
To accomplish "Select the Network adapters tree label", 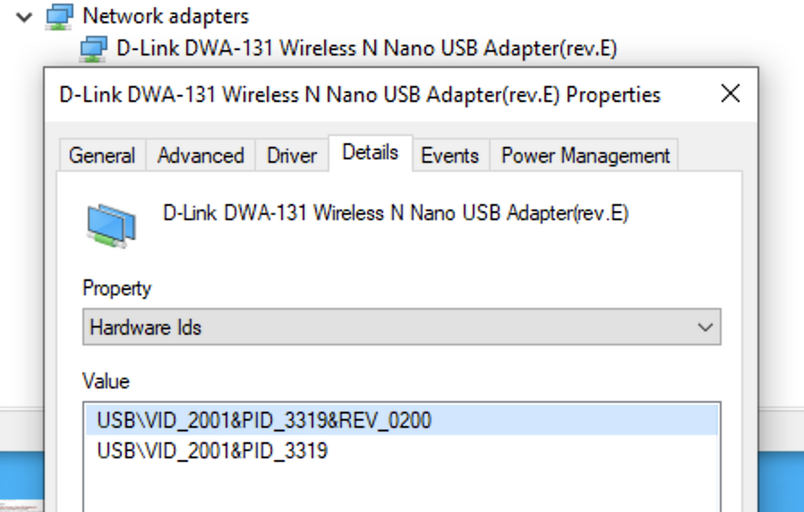I will (166, 16).
